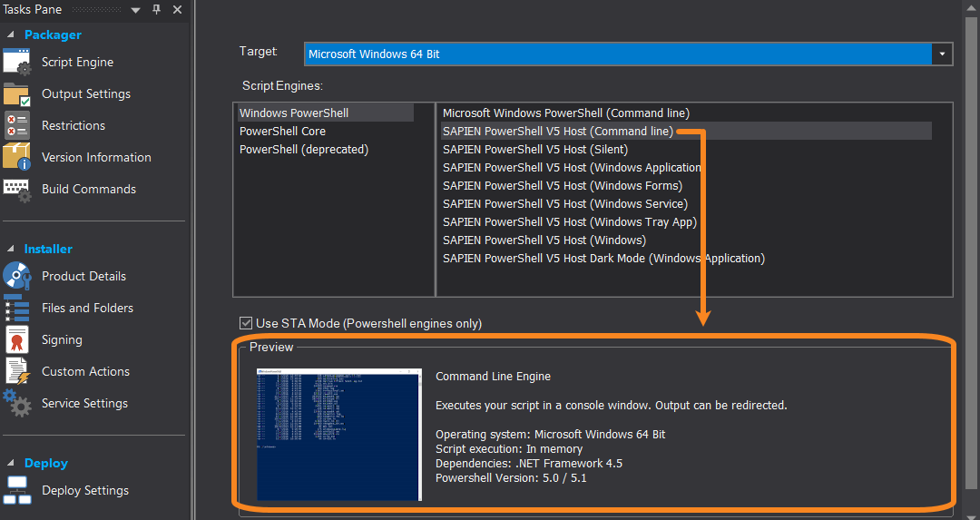Open Script Engine settings icon
This screenshot has height=520, width=980.
17,62
